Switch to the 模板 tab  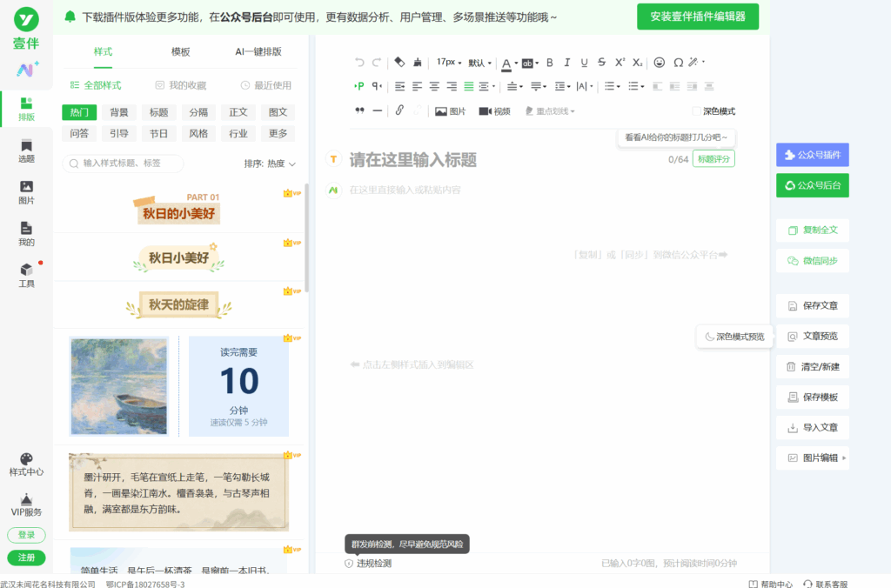click(x=181, y=51)
